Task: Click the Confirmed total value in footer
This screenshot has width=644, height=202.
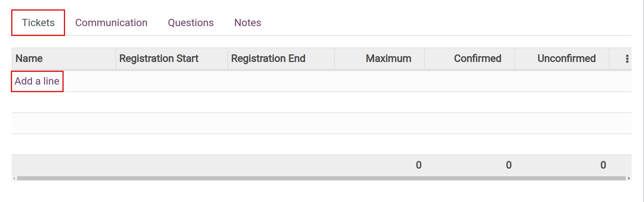Action: (509, 165)
